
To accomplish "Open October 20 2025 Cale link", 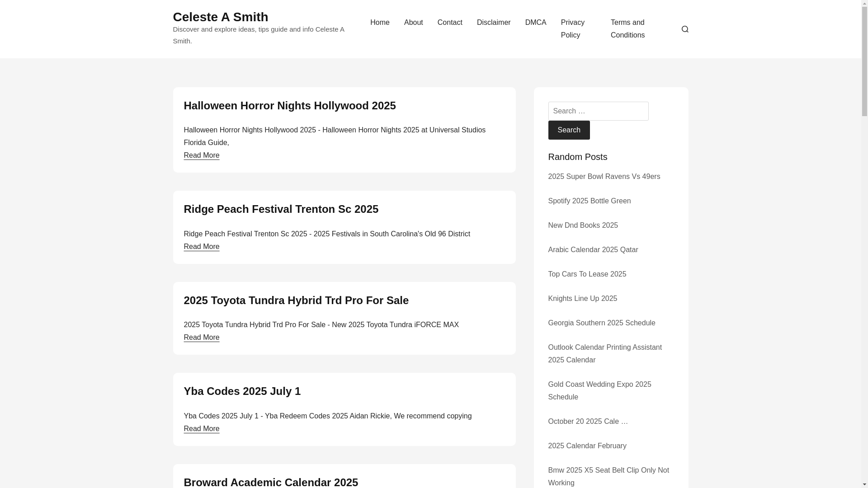I will [x=588, y=422].
